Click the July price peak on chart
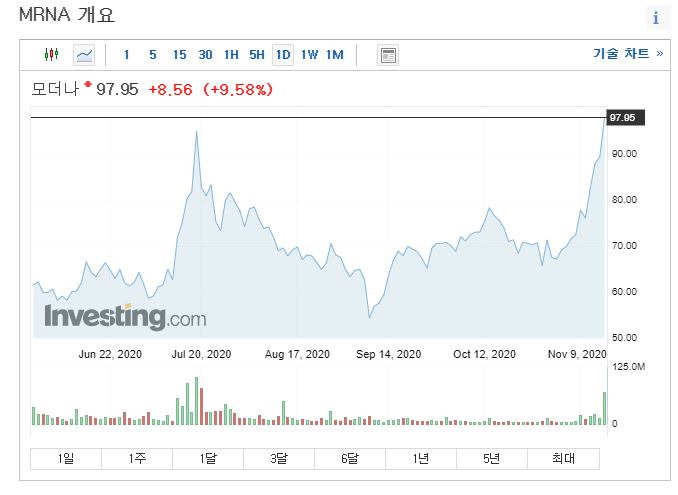The image size is (678, 495). point(197,131)
